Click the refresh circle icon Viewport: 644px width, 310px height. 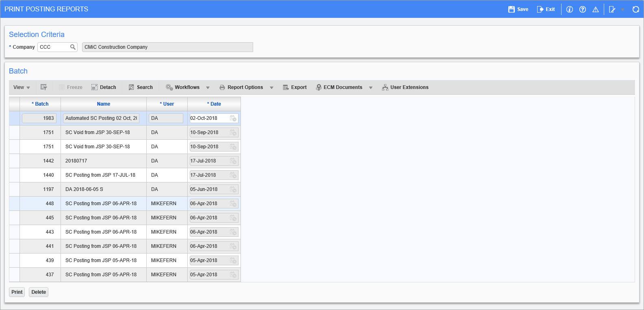click(636, 9)
